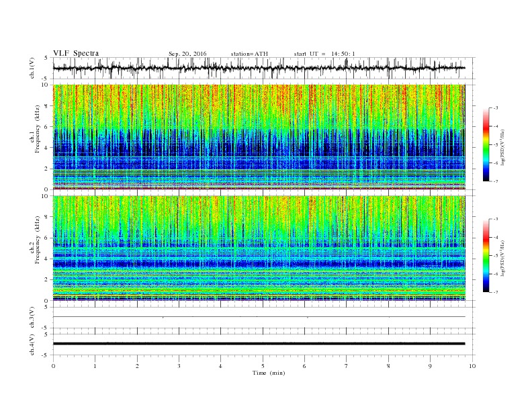Click the log(PSD) label beside ch.2 color bar
This screenshot has width=532, height=411.
(x=503, y=258)
